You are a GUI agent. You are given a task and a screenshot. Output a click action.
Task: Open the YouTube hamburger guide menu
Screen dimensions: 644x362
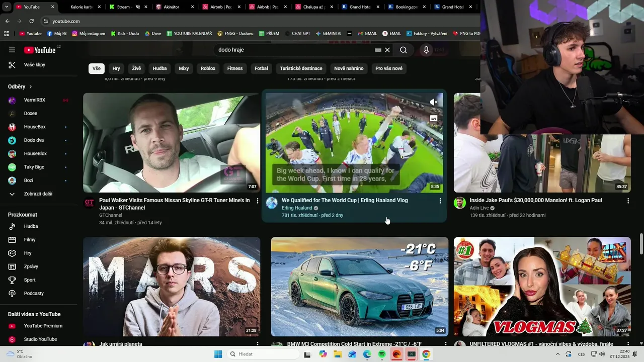pyautogui.click(x=12, y=50)
